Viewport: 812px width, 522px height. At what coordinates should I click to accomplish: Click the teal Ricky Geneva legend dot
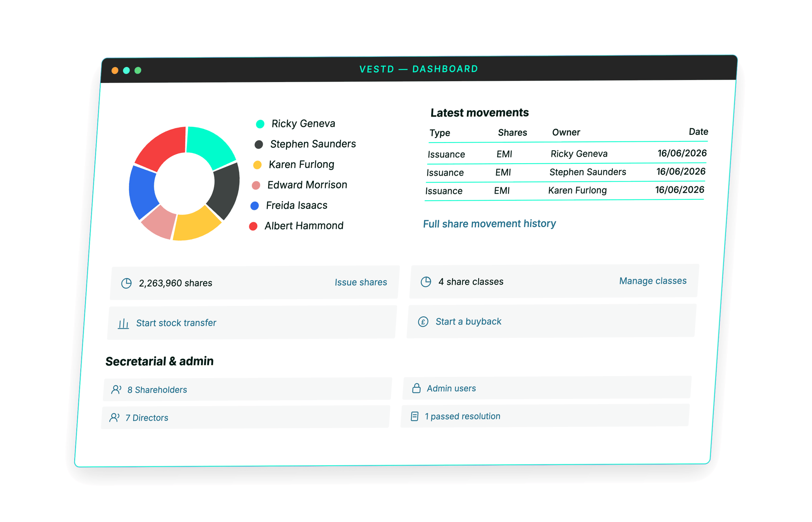pos(260,124)
